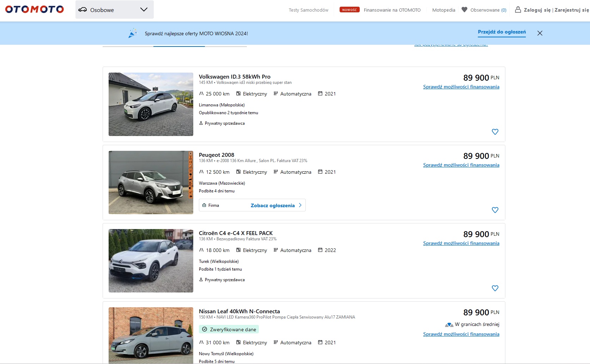Click the Opublikowano 2 tygodnie temu text
The height and width of the screenshot is (364, 590).
(229, 113)
